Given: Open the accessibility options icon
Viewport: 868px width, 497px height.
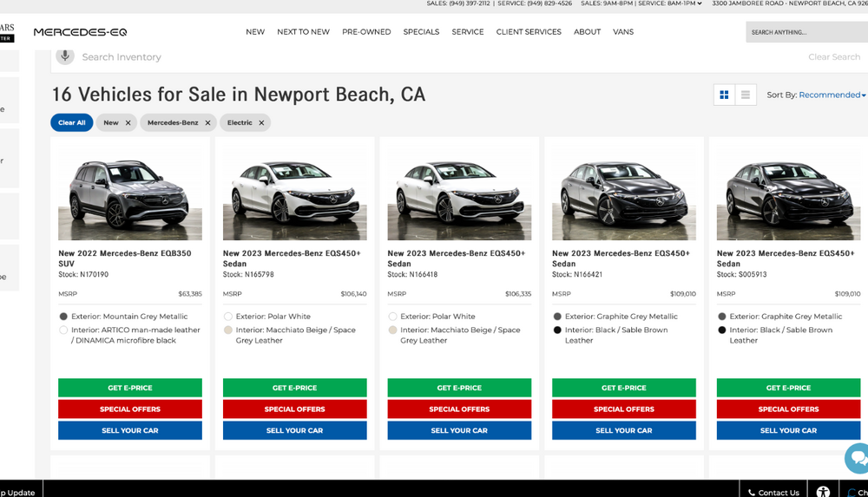Looking at the screenshot, I should click(x=823, y=492).
